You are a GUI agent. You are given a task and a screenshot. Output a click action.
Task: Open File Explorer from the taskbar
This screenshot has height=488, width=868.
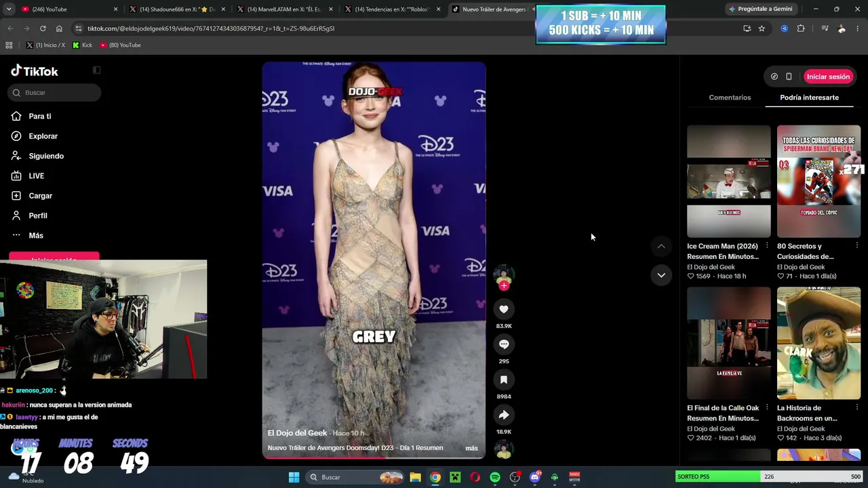click(x=415, y=477)
